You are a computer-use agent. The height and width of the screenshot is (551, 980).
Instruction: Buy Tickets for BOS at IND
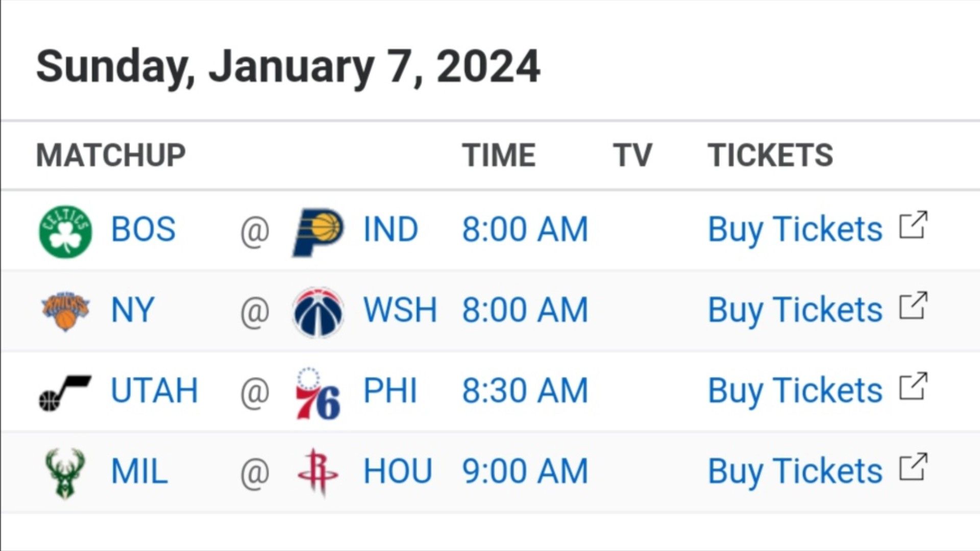click(x=795, y=230)
